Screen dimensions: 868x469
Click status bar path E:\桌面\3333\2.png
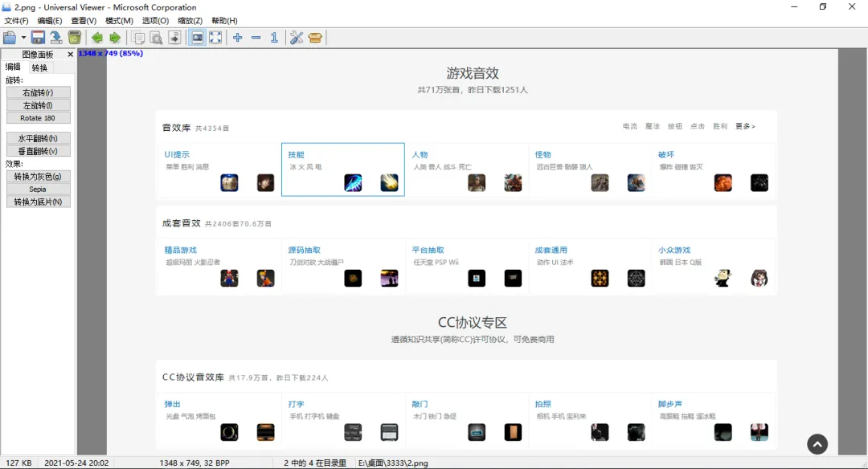pyautogui.click(x=393, y=463)
